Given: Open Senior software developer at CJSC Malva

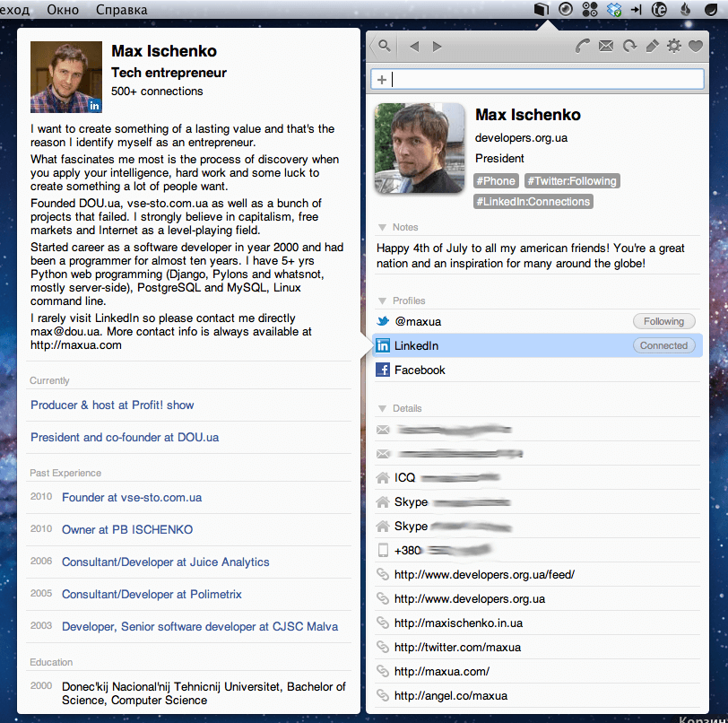Looking at the screenshot, I should pos(200,626).
